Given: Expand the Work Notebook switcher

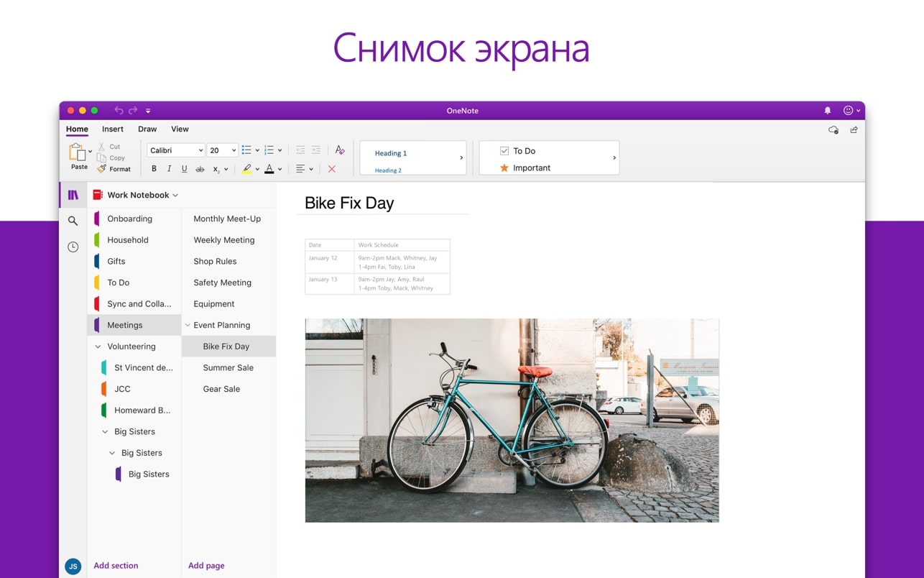Looking at the screenshot, I should click(176, 195).
